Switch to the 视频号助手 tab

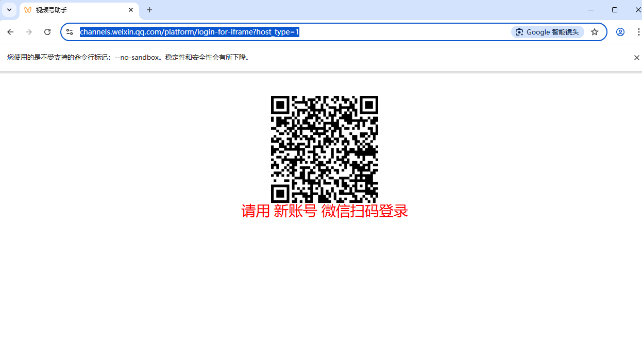72,10
